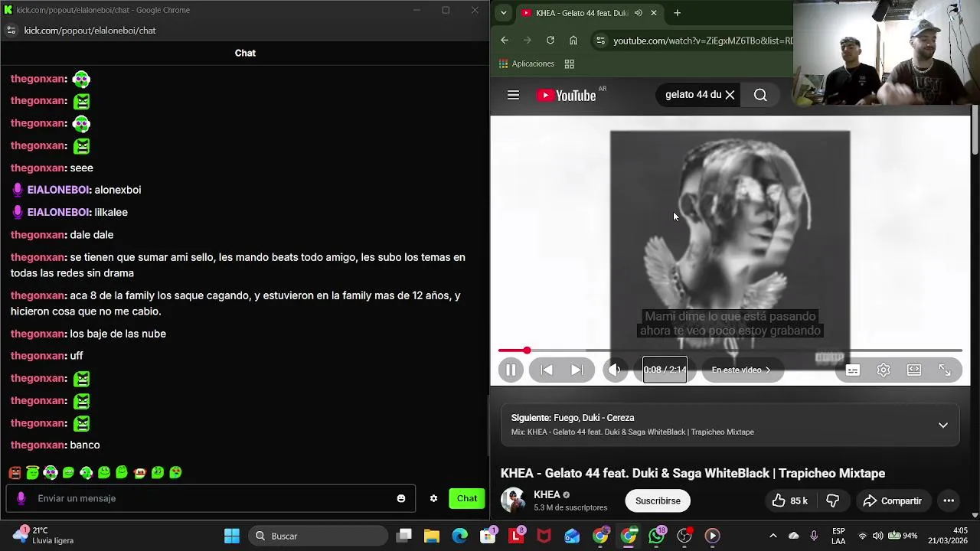This screenshot has height=551, width=980.
Task: Click the purple microphone identity icon in chat input
Action: (21, 498)
